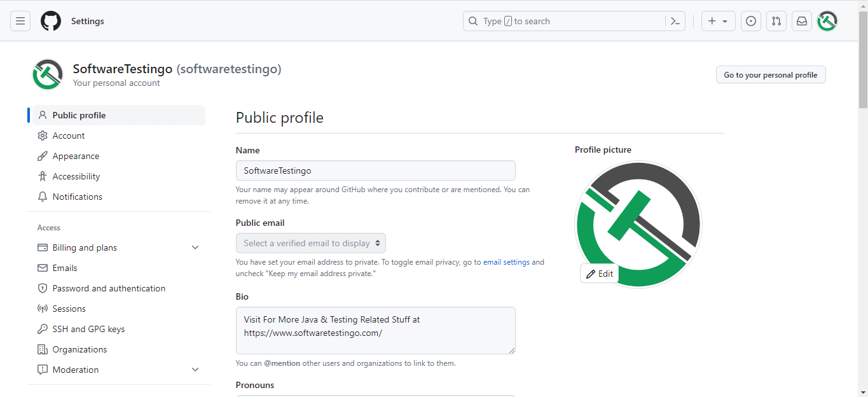Click the accessibility figure icon
The height and width of the screenshot is (397, 868).
pyautogui.click(x=43, y=176)
